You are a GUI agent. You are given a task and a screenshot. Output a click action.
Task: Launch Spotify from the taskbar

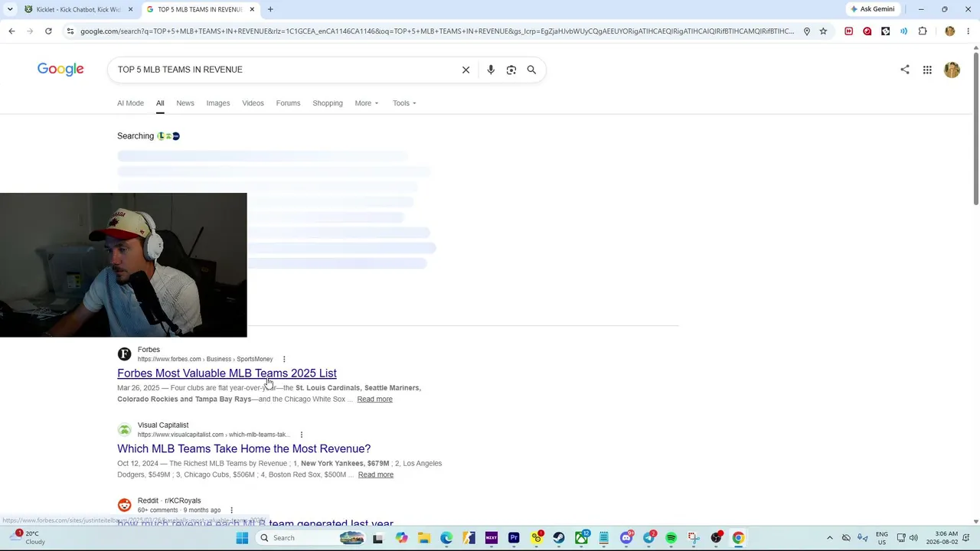click(671, 538)
